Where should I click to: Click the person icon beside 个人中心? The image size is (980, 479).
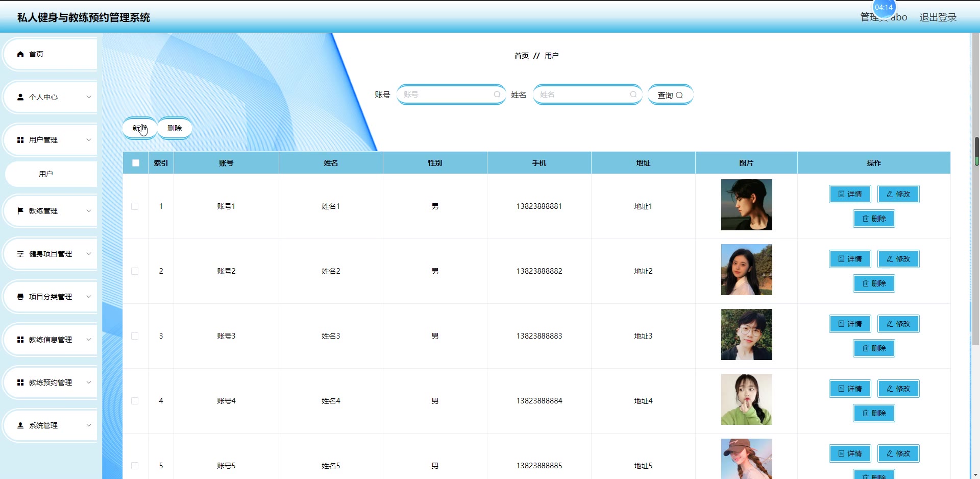tap(20, 97)
